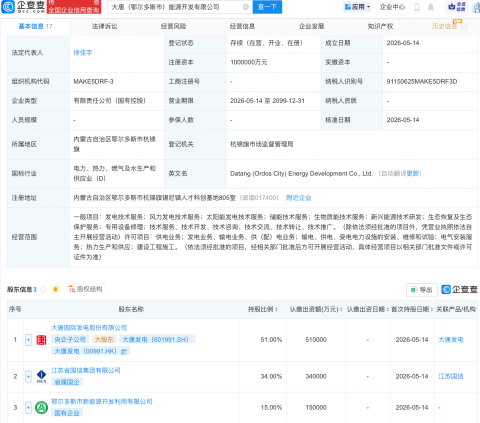480x423 pixels.
Task: Open the 股权结构 chart button
Action: pyautogui.click(x=86, y=289)
